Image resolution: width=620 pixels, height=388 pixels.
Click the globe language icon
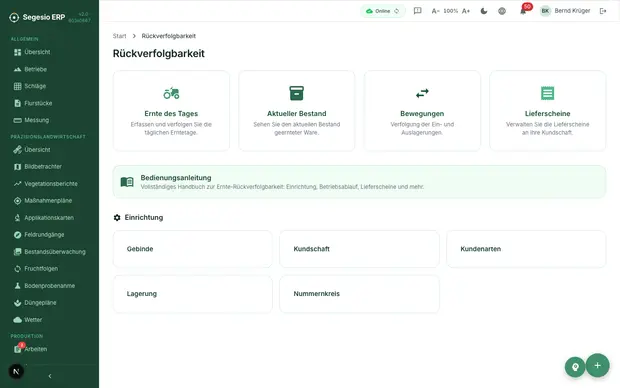coord(502,11)
